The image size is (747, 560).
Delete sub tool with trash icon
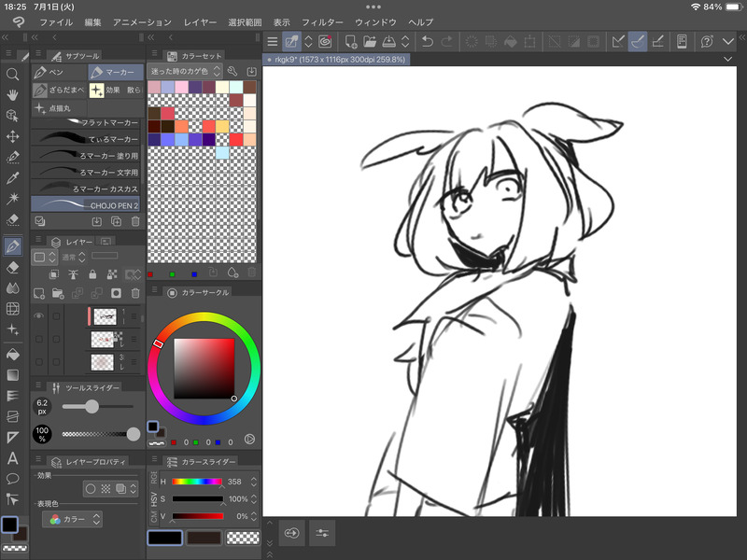[135, 221]
